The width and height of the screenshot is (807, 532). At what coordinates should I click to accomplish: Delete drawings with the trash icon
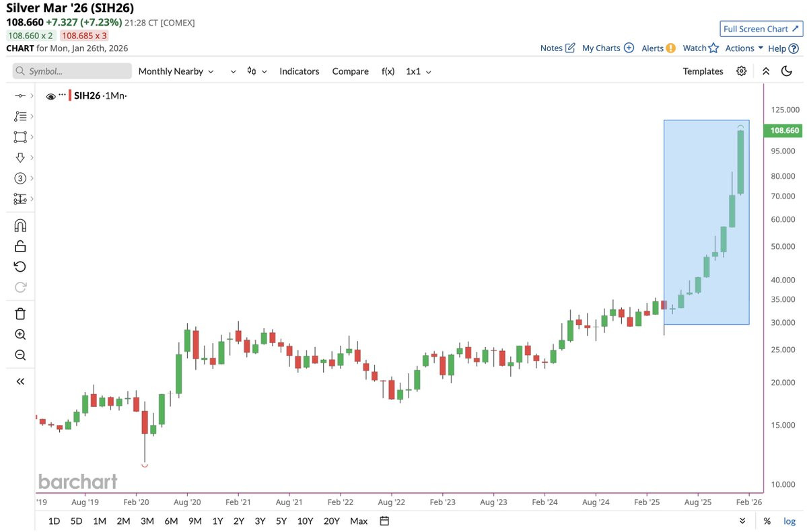[x=20, y=314]
